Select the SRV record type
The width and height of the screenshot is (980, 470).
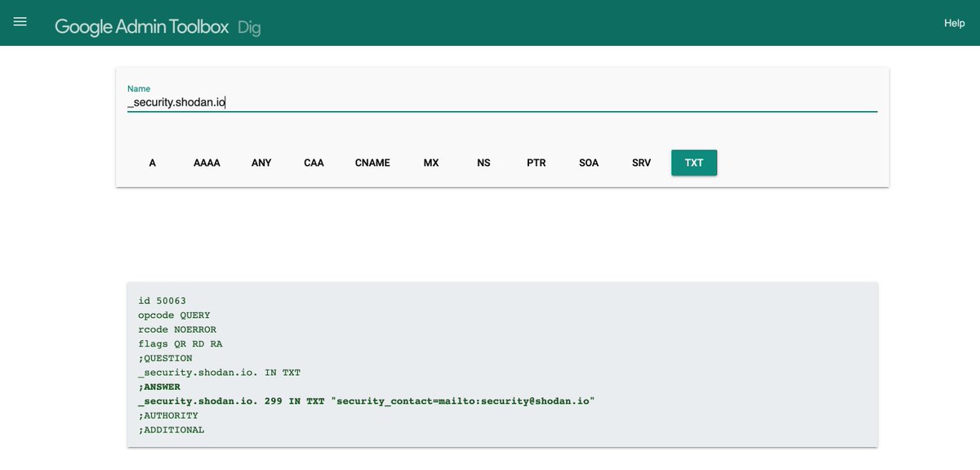click(x=642, y=163)
